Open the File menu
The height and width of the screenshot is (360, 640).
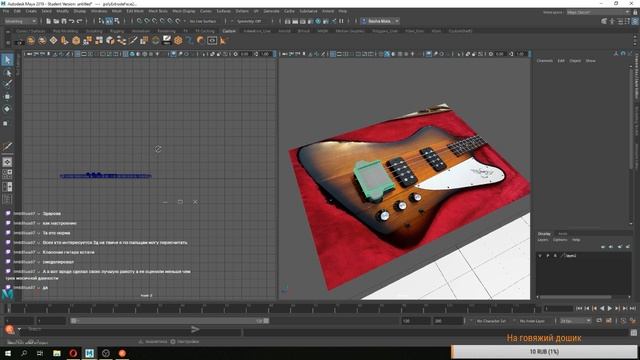pyautogui.click(x=6, y=11)
